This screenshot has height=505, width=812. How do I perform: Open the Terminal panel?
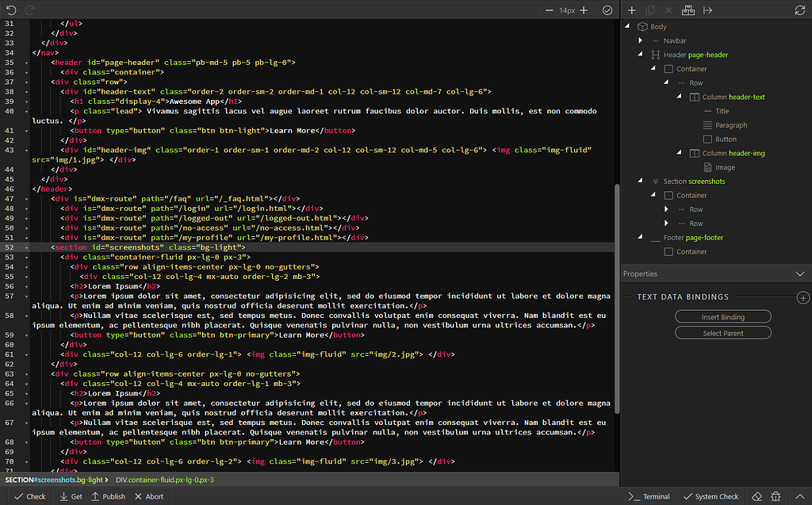click(x=649, y=496)
